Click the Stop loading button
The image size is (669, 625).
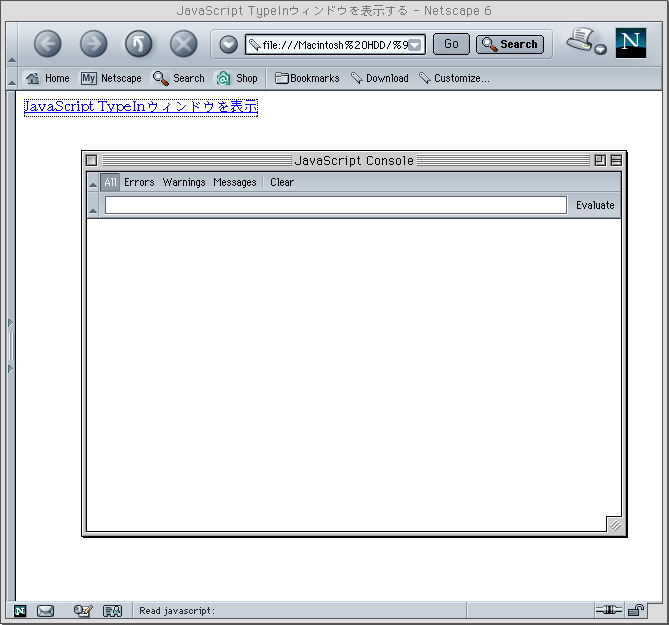tap(183, 44)
